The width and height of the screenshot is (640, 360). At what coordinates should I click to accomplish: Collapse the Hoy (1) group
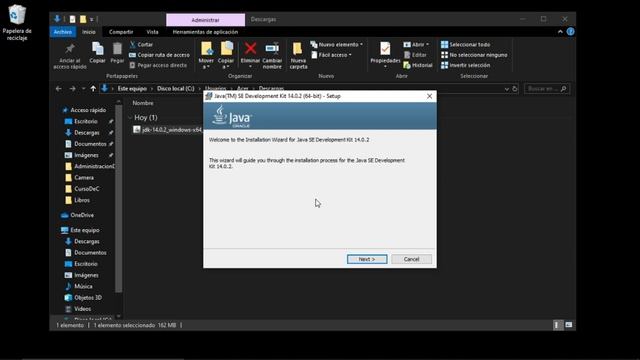point(130,118)
